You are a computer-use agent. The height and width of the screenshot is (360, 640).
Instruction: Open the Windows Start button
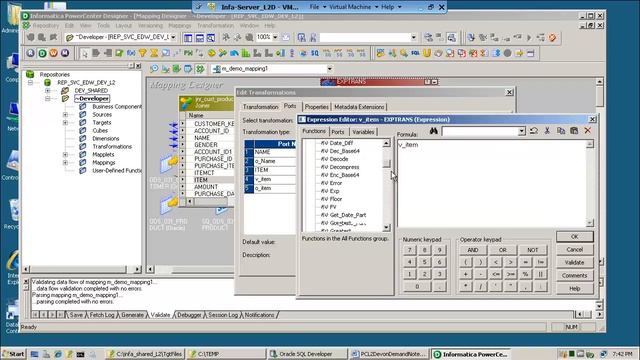pyautogui.click(x=14, y=354)
